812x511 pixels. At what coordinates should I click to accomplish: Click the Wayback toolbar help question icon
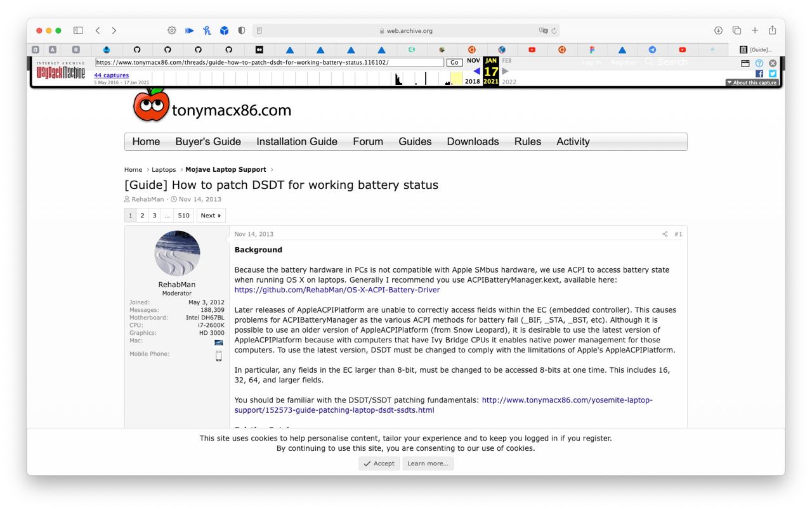(x=759, y=63)
